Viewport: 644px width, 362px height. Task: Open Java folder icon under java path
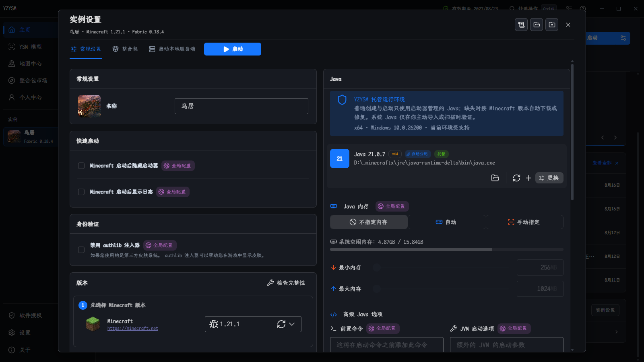495,178
